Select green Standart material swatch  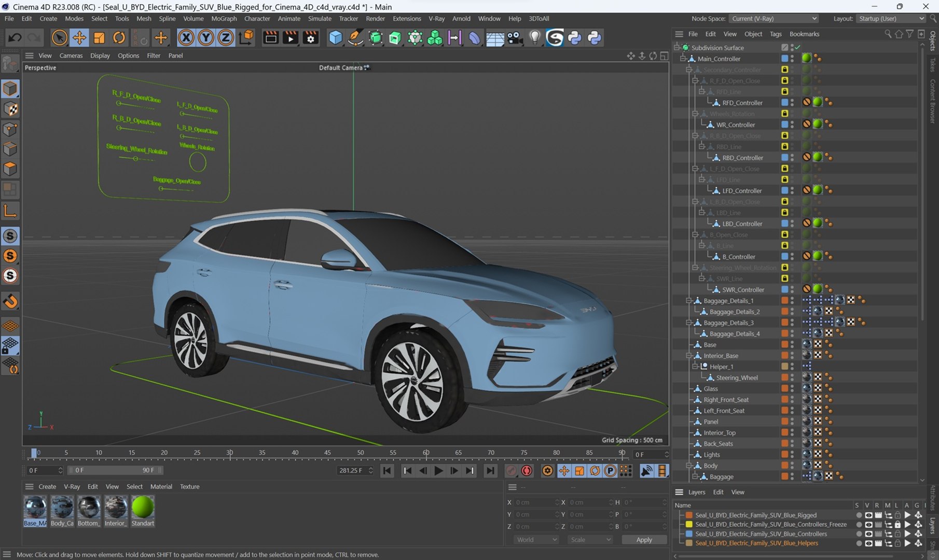[143, 507]
